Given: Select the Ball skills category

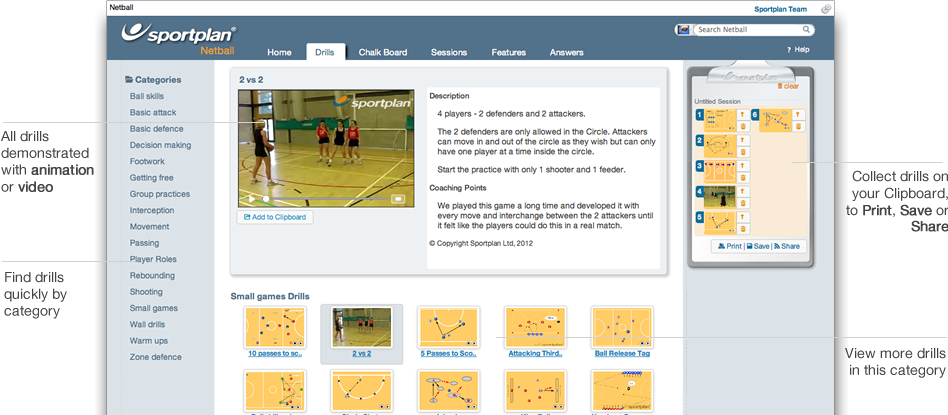Looking at the screenshot, I should pos(146,96).
